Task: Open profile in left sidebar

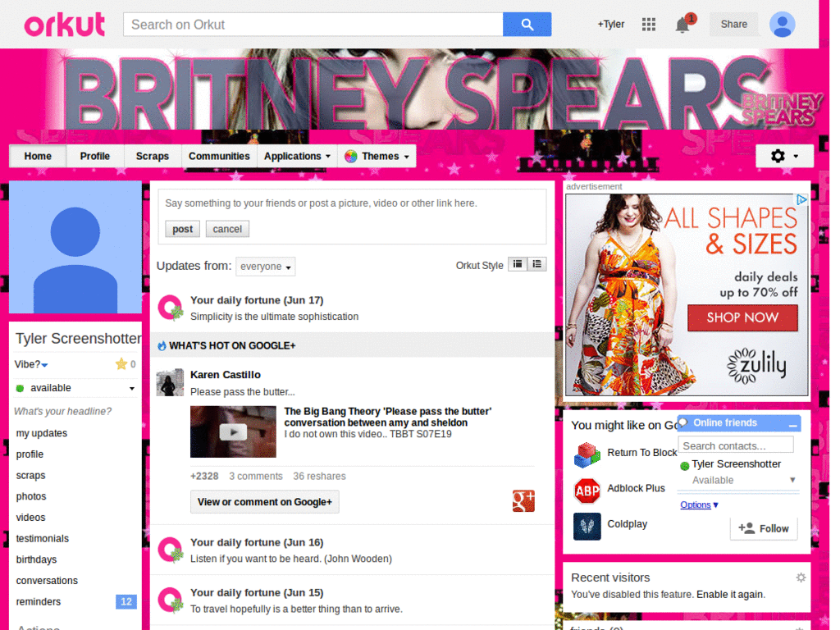Action: [30, 454]
